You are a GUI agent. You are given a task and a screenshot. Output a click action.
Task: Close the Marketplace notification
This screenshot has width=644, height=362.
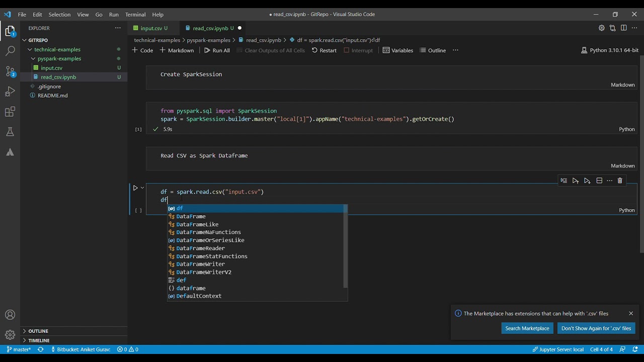pos(631,313)
